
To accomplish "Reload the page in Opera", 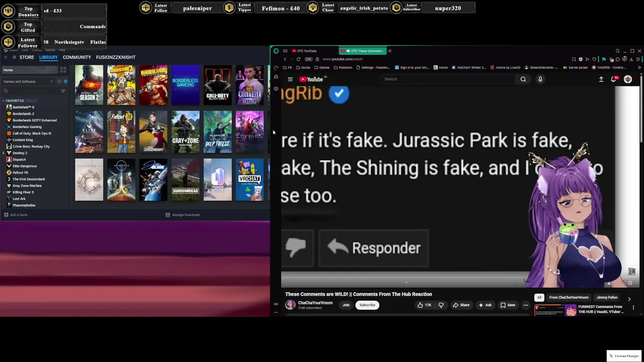I will click(298, 59).
